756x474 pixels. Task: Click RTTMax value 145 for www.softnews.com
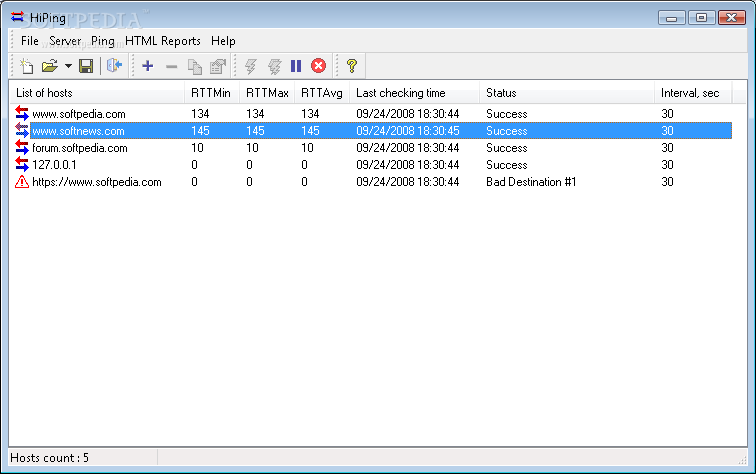point(255,131)
